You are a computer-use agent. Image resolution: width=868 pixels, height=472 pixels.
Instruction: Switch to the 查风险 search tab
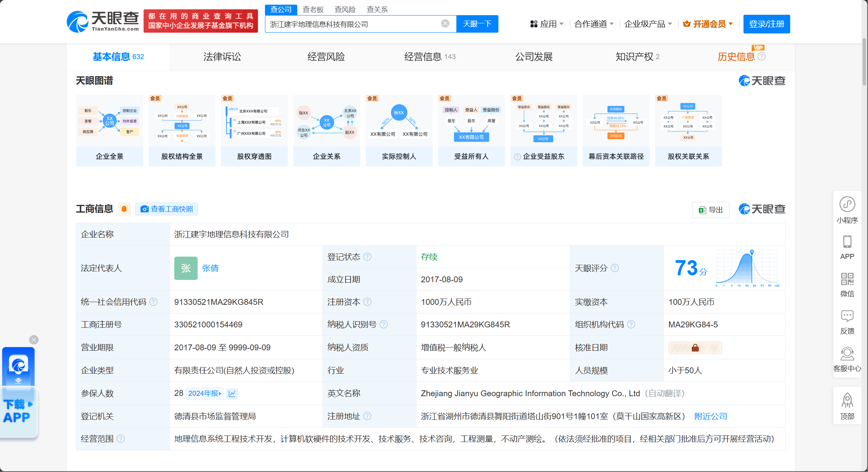pos(345,10)
